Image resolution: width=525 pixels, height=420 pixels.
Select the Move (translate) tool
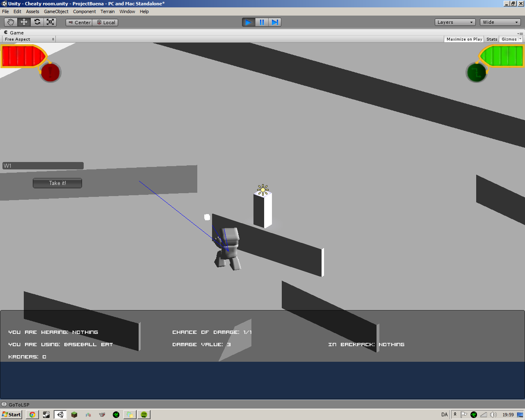[x=24, y=22]
